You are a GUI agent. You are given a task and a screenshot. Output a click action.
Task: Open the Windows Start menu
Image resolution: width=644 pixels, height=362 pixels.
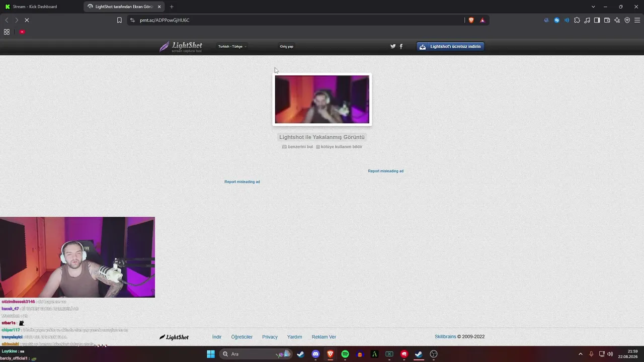211,354
